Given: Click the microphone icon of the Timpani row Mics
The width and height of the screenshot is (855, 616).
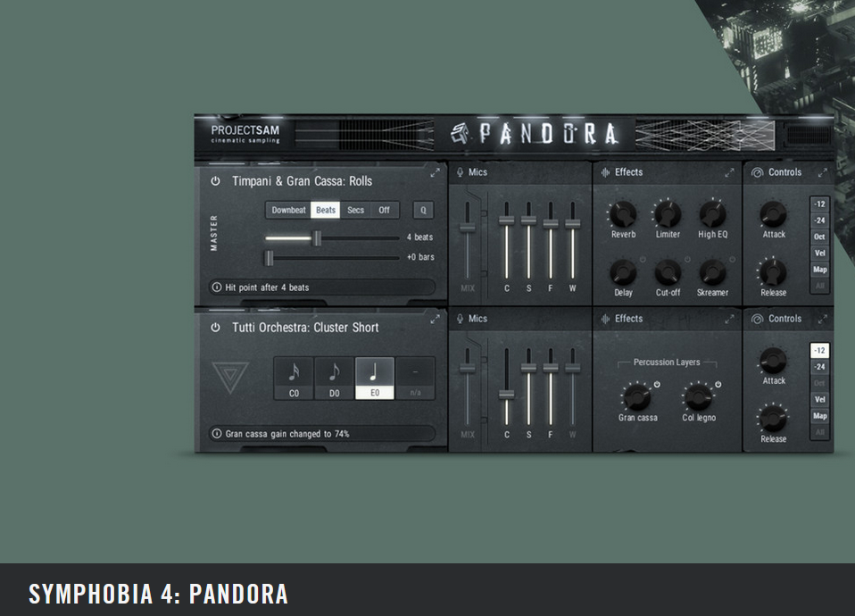Looking at the screenshot, I should [461, 172].
